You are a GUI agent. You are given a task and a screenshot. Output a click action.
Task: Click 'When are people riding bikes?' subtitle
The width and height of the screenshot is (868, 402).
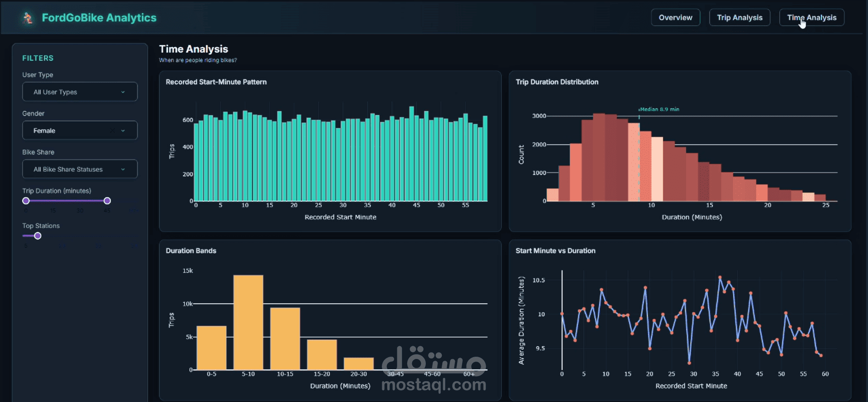198,60
